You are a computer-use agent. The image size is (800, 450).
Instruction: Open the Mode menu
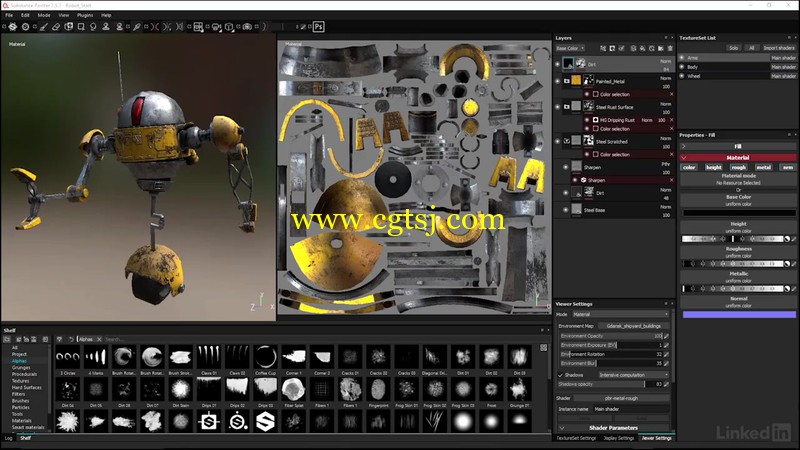[44, 15]
